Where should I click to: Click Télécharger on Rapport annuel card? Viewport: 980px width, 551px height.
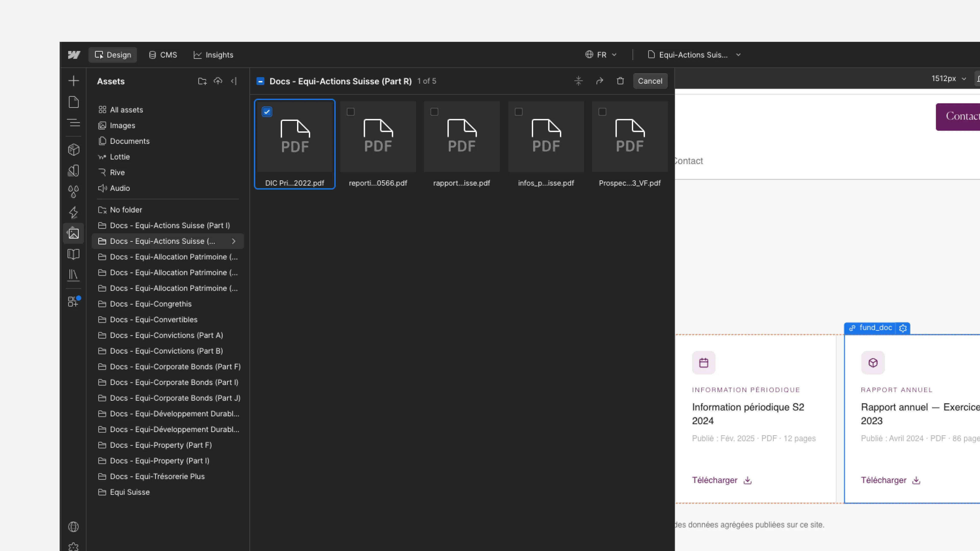[x=883, y=480]
